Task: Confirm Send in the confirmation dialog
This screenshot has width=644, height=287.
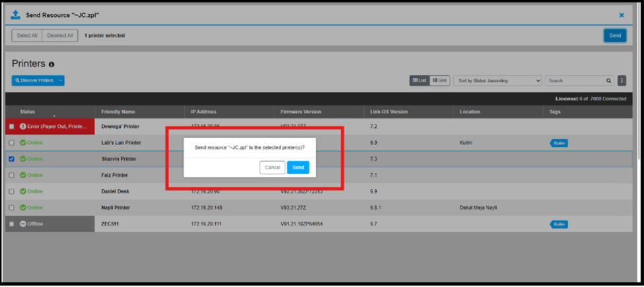Action: (x=298, y=168)
